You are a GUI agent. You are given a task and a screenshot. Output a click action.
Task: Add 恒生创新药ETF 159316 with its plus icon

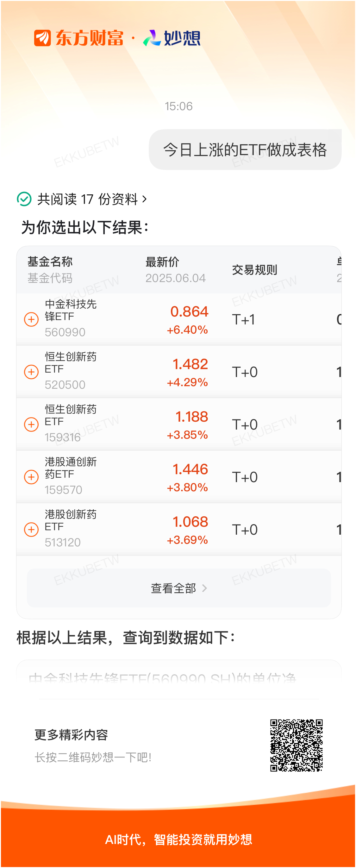pyautogui.click(x=31, y=424)
